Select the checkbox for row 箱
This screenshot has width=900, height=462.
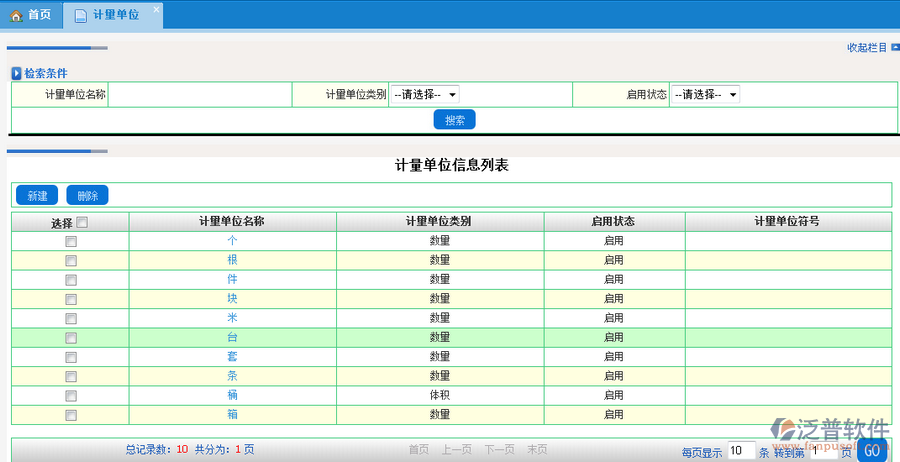pyautogui.click(x=71, y=415)
